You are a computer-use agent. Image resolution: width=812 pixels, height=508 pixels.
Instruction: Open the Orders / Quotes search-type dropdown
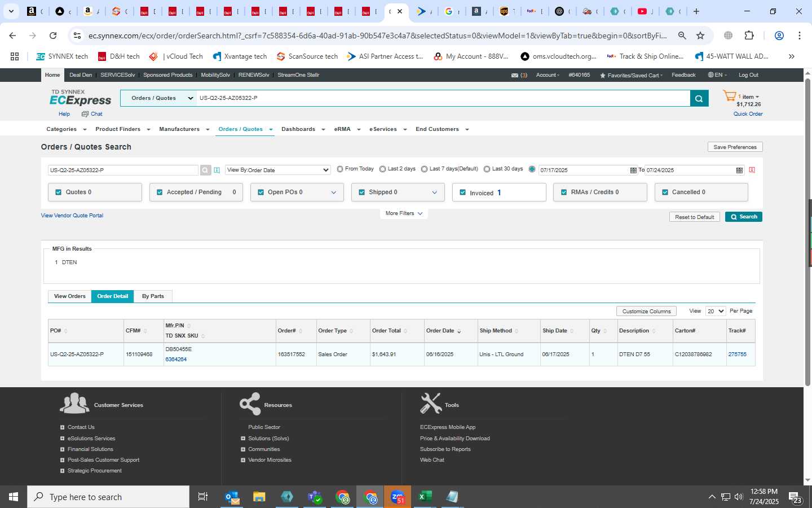coord(158,98)
